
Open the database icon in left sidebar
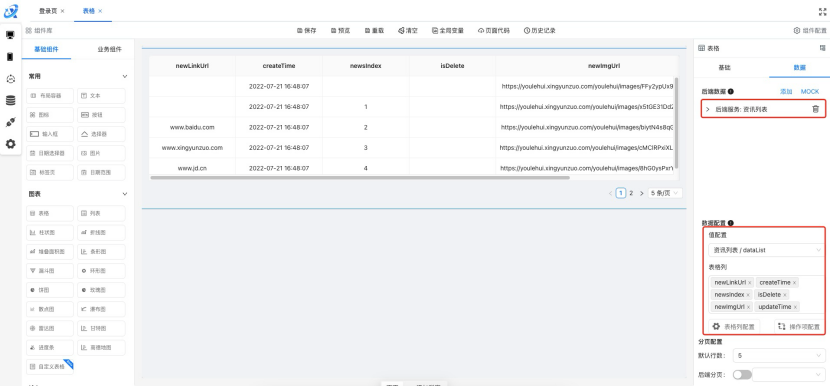pos(10,101)
